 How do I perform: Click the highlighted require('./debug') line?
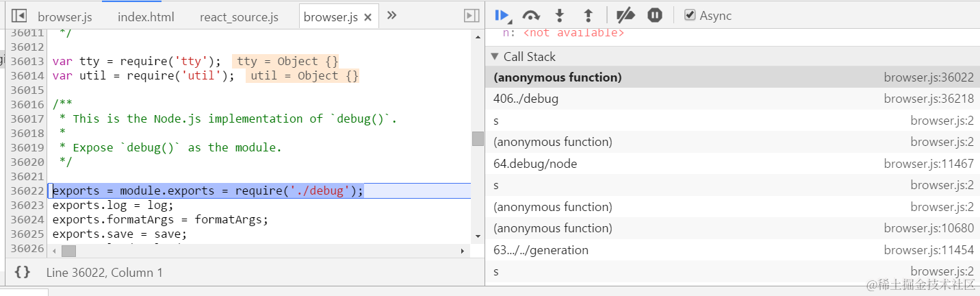(x=208, y=190)
